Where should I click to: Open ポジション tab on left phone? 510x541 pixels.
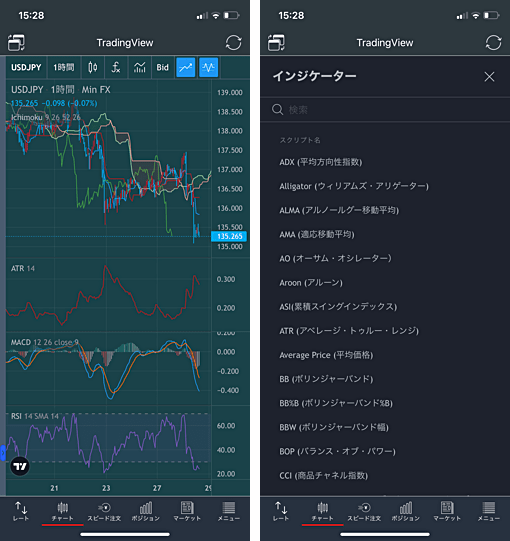point(146,512)
